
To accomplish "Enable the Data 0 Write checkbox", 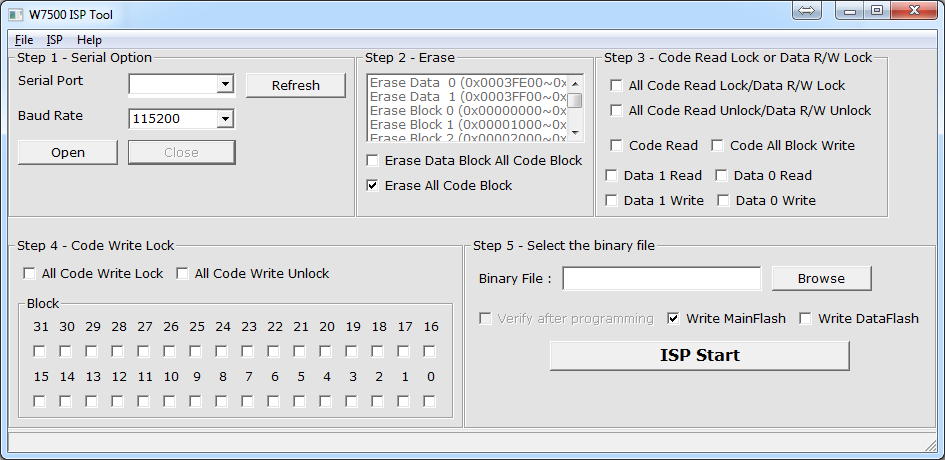I will click(723, 200).
